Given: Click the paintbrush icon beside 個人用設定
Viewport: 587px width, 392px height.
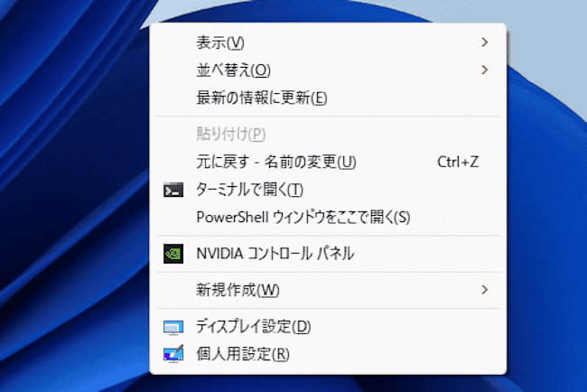Looking at the screenshot, I should point(173,354).
